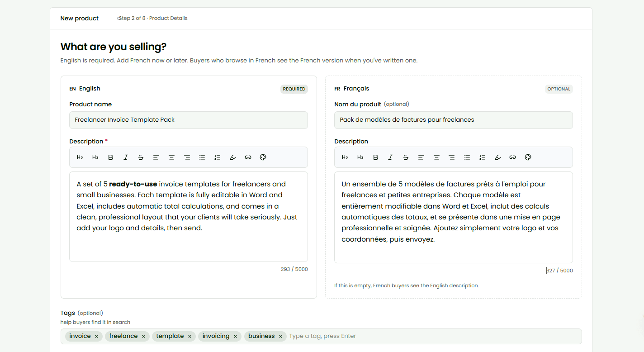The width and height of the screenshot is (644, 352).
Task: Center align in English description toolbar
Action: [171, 157]
